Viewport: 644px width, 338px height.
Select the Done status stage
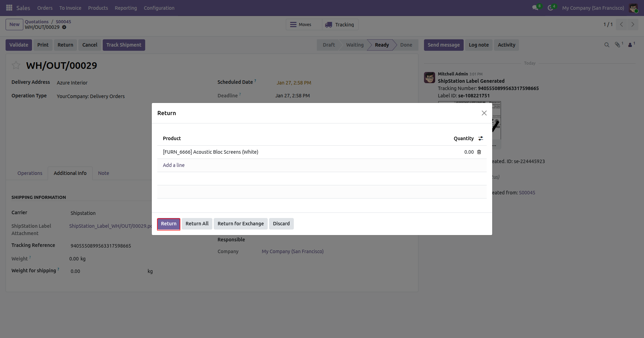(x=406, y=45)
